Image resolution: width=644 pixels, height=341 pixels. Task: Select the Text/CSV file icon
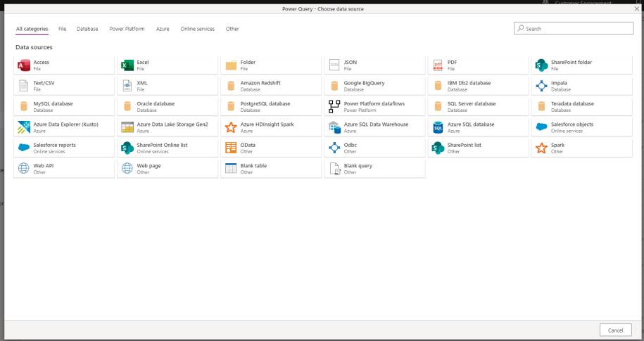click(x=24, y=86)
